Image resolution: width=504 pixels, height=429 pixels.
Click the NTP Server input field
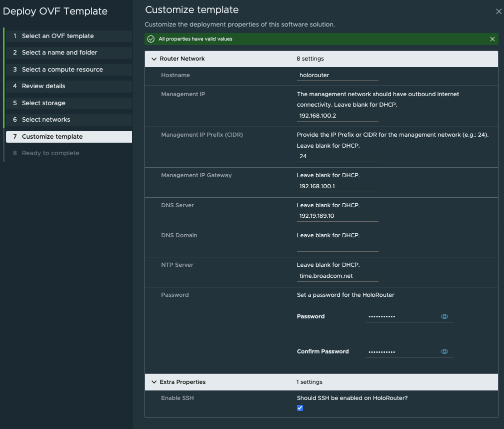337,276
